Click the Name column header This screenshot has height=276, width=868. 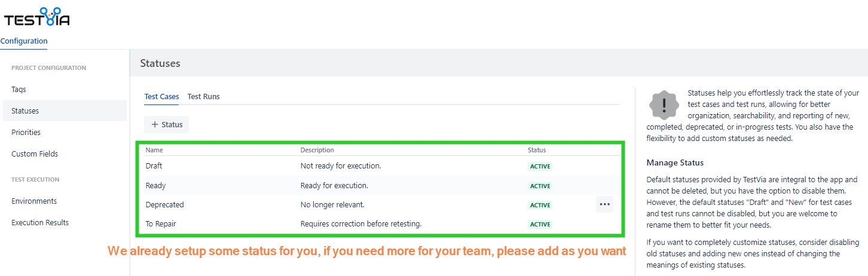(x=154, y=151)
